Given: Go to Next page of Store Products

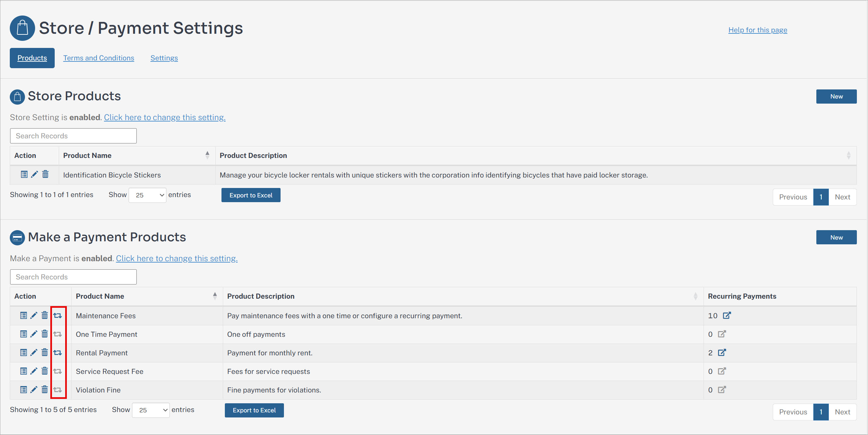Looking at the screenshot, I should pyautogui.click(x=842, y=197).
